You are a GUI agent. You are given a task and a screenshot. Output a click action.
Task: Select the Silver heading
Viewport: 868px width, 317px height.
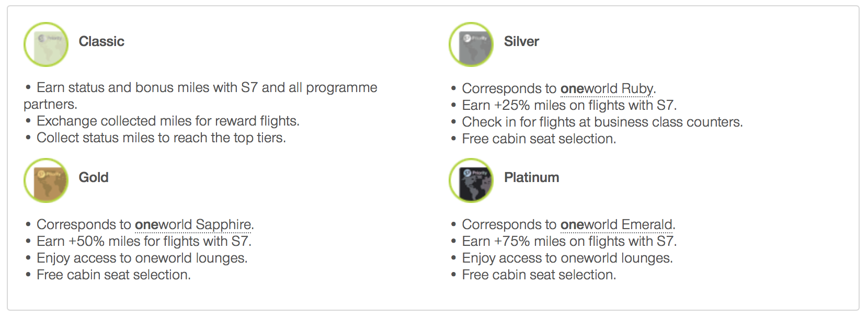pyautogui.click(x=521, y=41)
